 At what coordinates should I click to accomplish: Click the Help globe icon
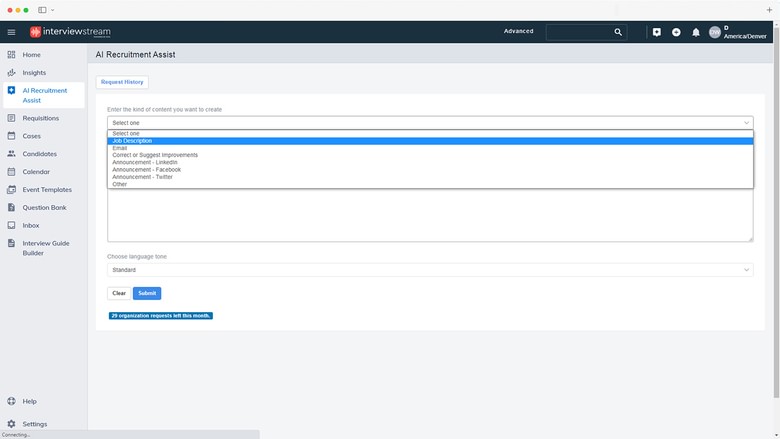pos(11,401)
